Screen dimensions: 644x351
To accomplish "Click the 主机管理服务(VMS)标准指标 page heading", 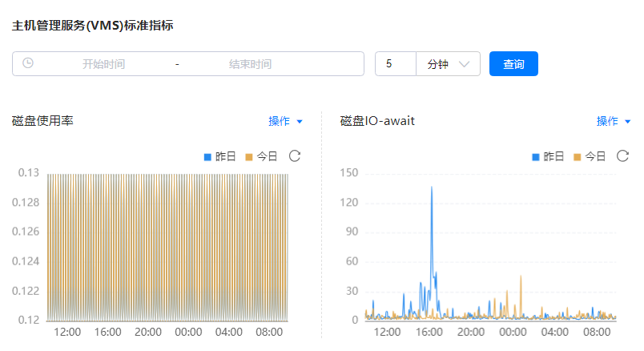I will [92, 26].
